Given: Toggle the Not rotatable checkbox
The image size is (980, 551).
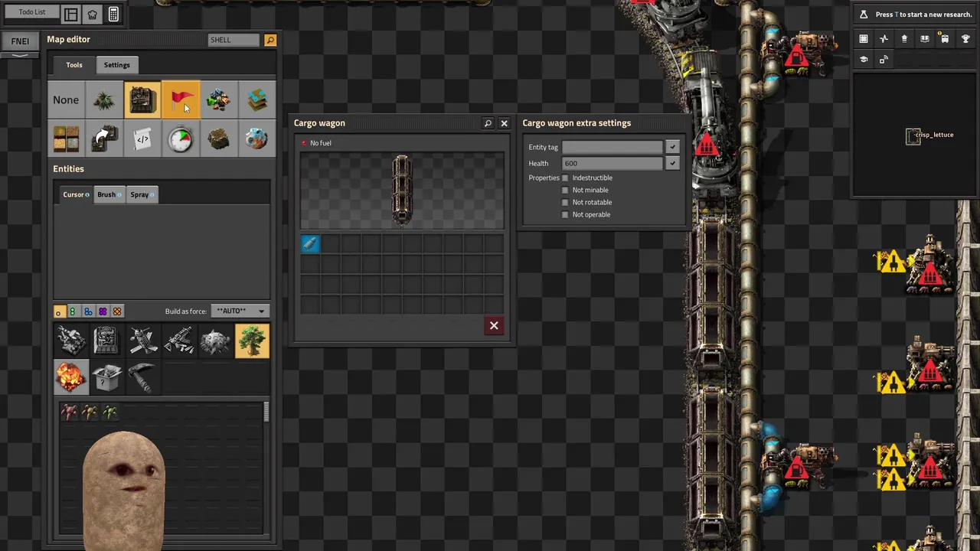Looking at the screenshot, I should 566,203.
